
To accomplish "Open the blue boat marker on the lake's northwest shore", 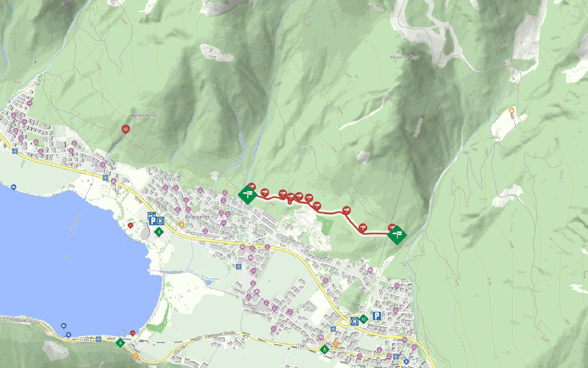I will point(14,187).
